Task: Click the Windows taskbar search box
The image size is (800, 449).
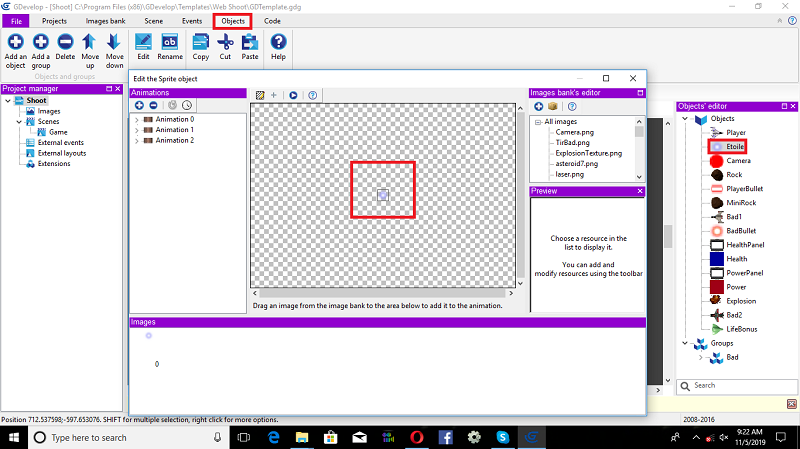Action: (128, 438)
